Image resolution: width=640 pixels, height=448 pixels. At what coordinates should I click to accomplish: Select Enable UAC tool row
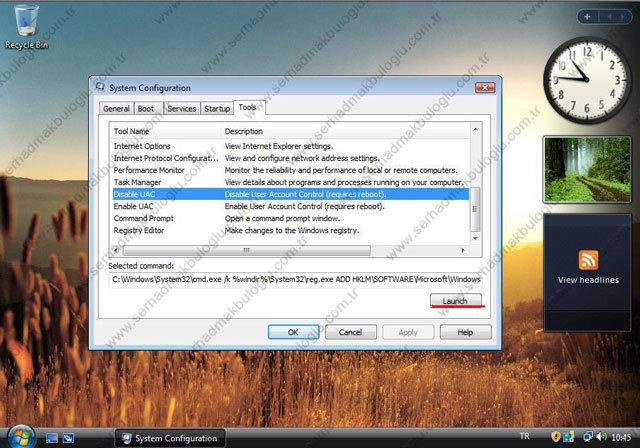pyautogui.click(x=291, y=206)
